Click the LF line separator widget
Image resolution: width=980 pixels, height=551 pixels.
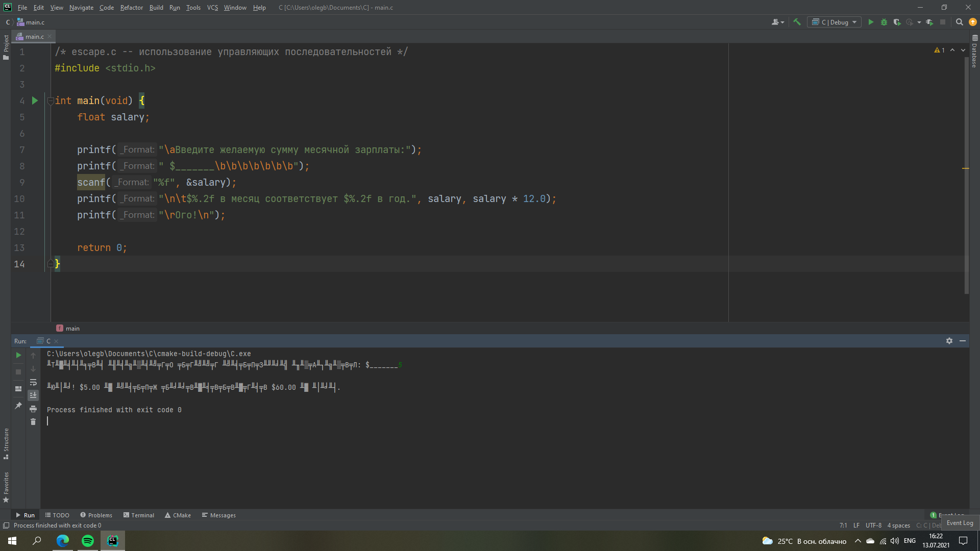(x=856, y=525)
